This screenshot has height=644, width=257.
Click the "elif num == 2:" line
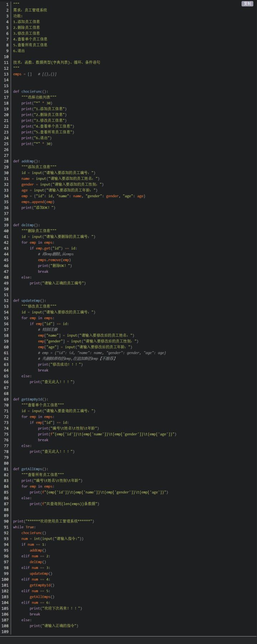pos(36,556)
